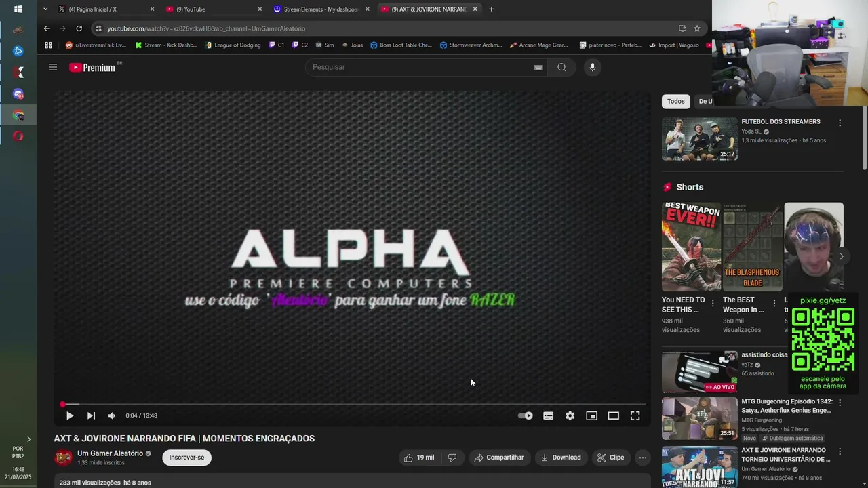
Task: Open more actions ellipsis below video
Action: pos(642,457)
